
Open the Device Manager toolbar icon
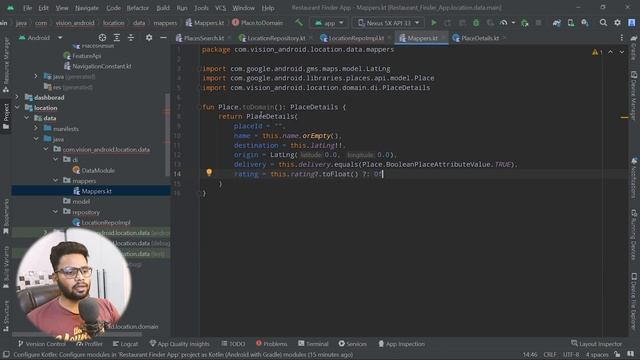click(x=571, y=23)
